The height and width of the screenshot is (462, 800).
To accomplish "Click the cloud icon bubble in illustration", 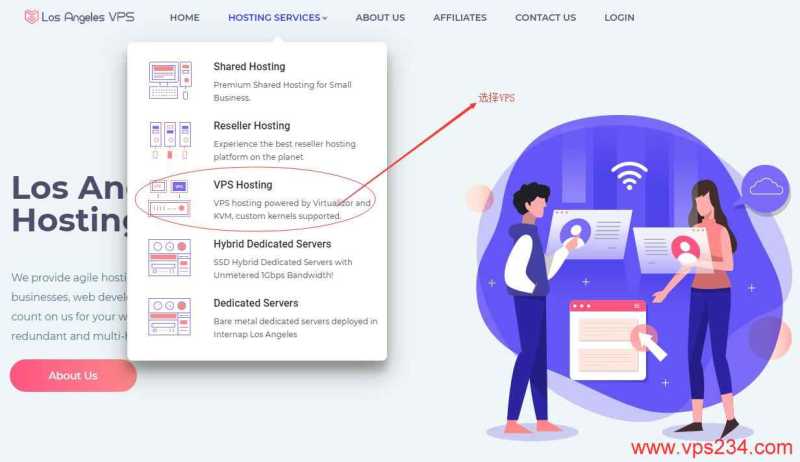I will (x=765, y=188).
